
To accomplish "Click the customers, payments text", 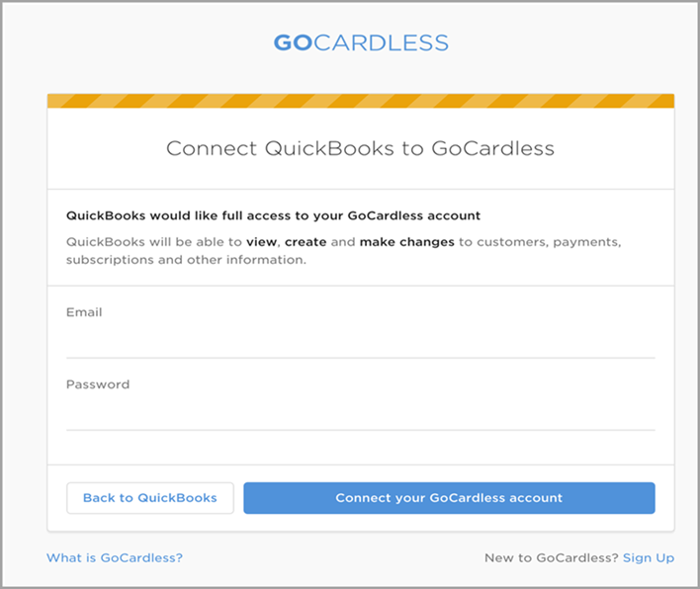I will coord(549,242).
